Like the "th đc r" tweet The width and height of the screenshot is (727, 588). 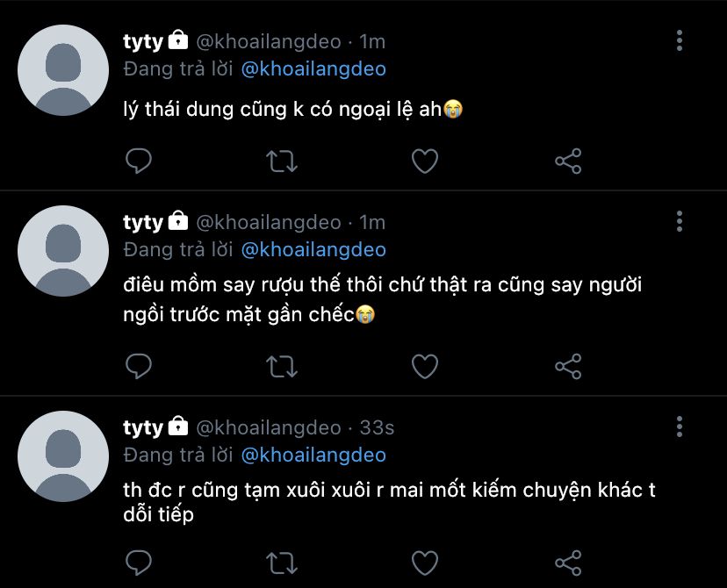[425, 562]
